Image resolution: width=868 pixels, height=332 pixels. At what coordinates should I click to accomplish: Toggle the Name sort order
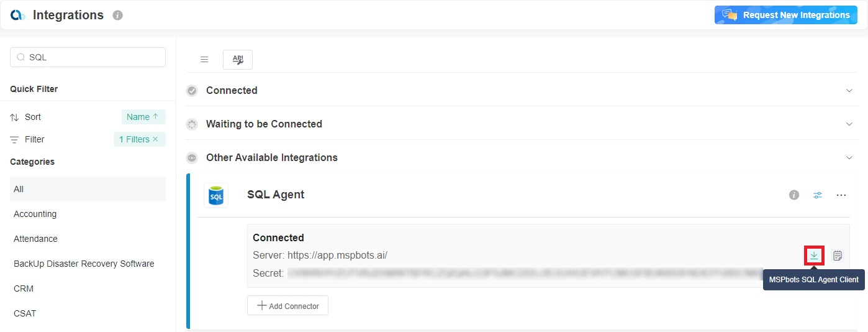(x=143, y=117)
